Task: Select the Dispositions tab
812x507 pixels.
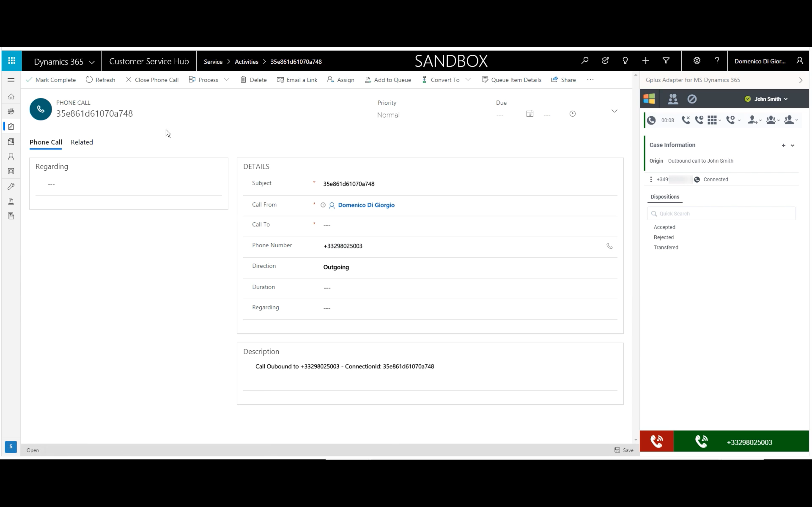Action: 665,197
